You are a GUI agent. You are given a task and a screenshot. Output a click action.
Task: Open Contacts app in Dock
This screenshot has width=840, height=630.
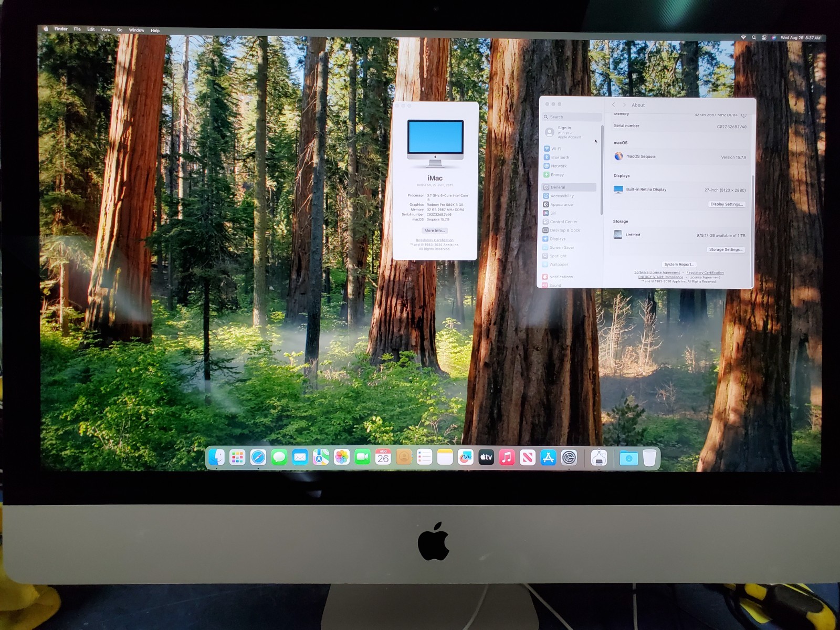[x=404, y=457]
